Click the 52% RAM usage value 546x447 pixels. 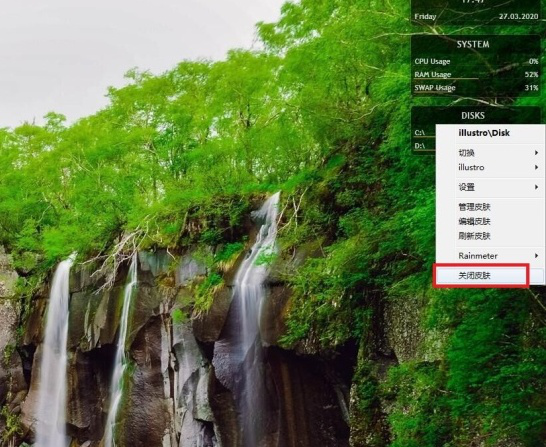coord(531,74)
